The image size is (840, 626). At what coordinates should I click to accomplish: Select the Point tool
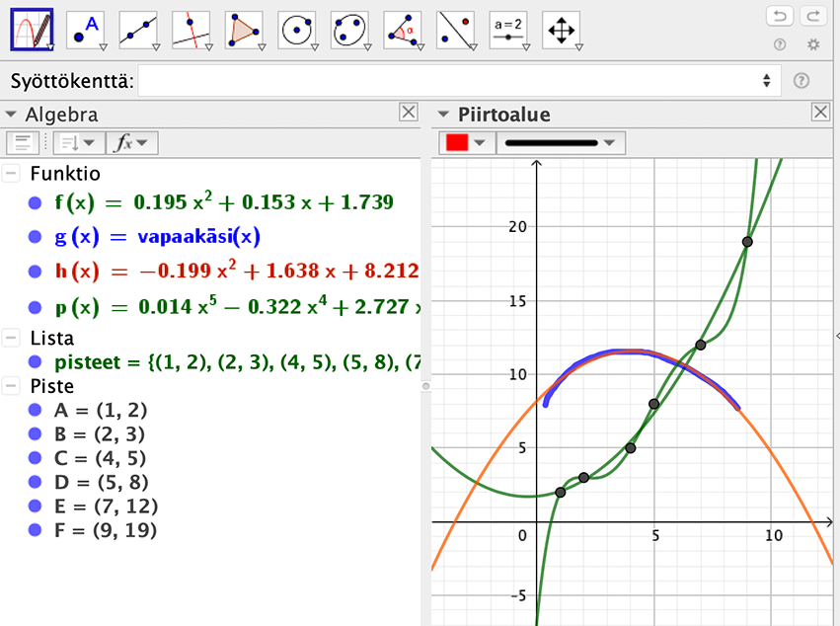85,31
